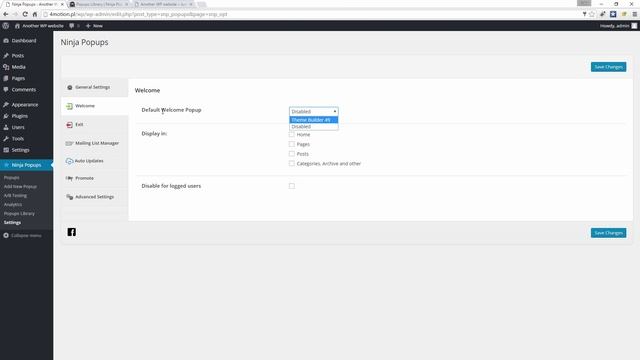640x360 pixels.
Task: Enable display in Posts checkbox
Action: tap(291, 154)
